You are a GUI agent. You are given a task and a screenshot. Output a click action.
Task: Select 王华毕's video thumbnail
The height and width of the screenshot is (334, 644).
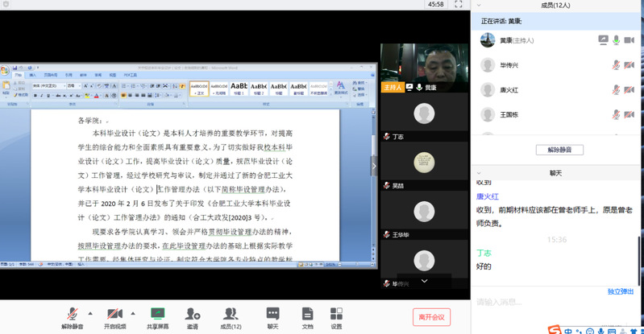point(418,213)
